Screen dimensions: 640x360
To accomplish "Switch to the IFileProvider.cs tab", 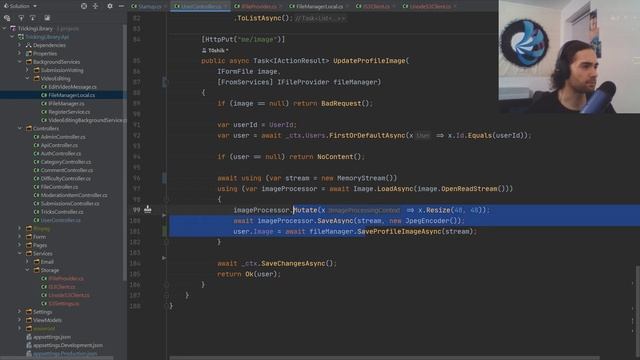I will point(258,7).
